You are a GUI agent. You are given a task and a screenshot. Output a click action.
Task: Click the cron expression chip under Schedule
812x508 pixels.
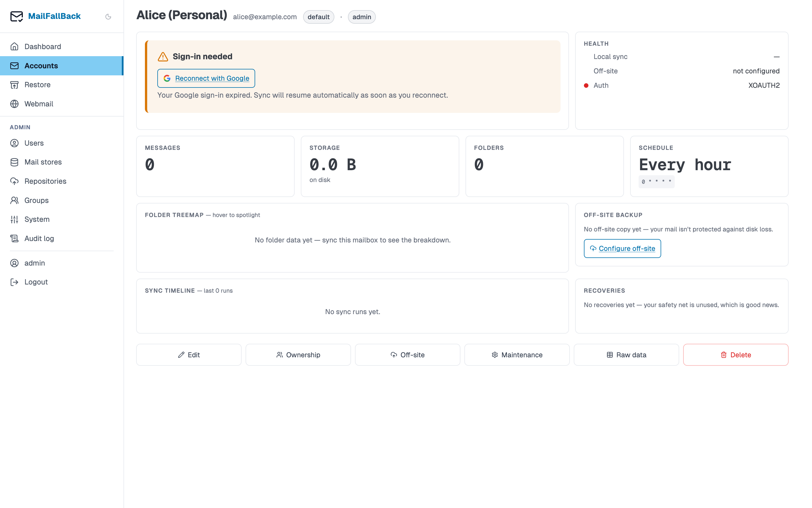pos(656,181)
